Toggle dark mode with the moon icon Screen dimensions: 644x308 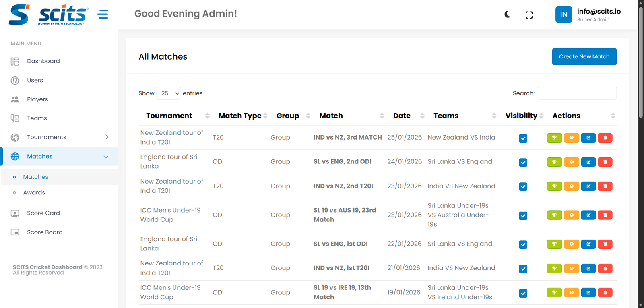point(508,14)
